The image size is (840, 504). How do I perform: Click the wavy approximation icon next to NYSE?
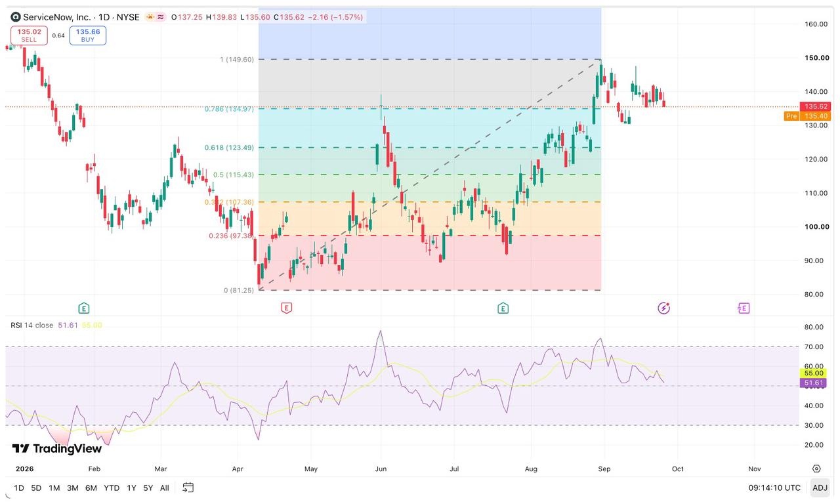(x=161, y=17)
